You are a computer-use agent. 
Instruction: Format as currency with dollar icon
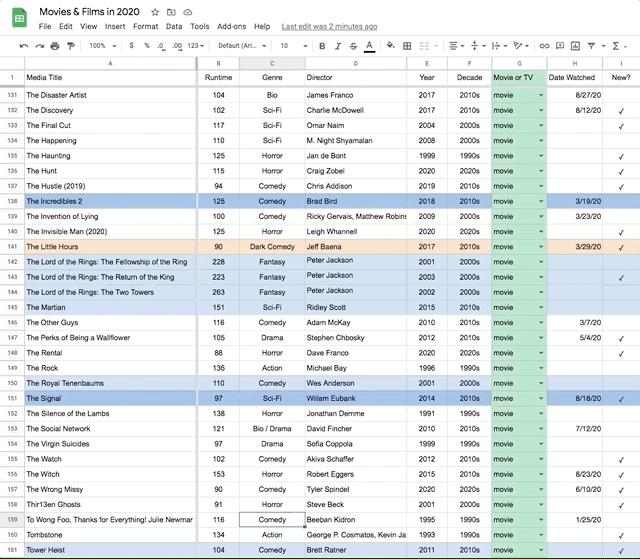(131, 46)
